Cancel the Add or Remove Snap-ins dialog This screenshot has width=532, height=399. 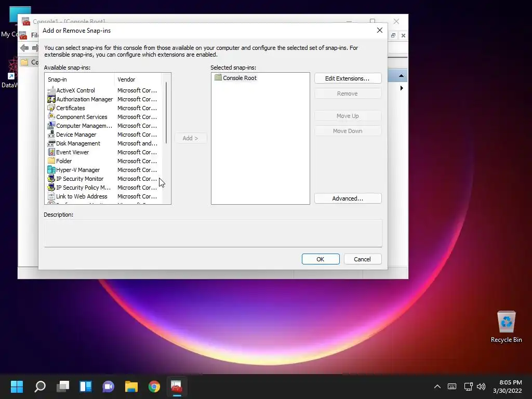coord(363,259)
